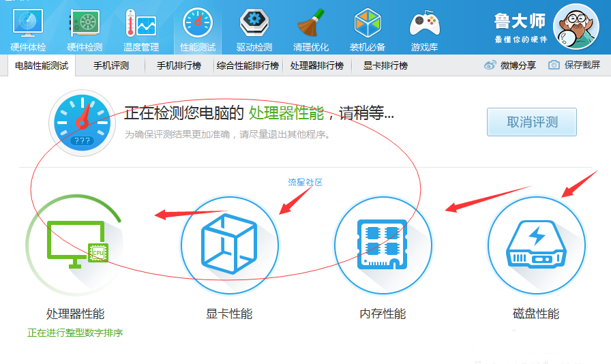
Task: Click the 鲁大师 mascot avatar
Action: (576, 27)
